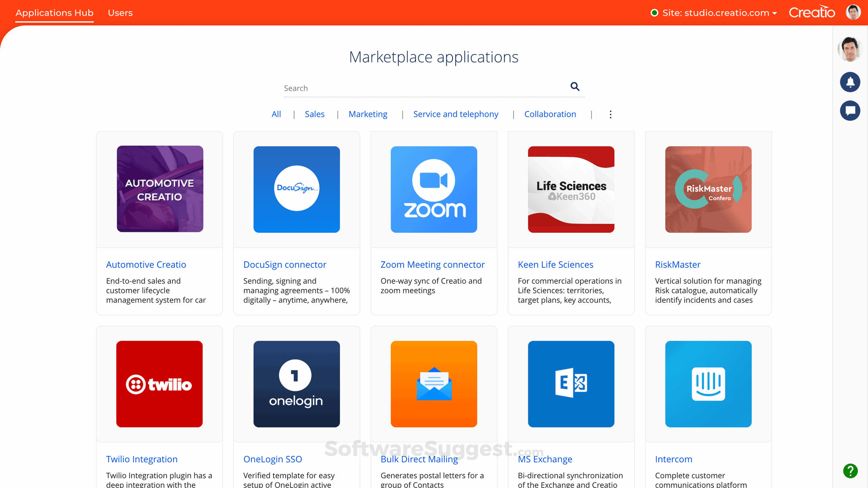Open your profile avatar in the sidebar
The height and width of the screenshot is (488, 868).
[x=850, y=49]
